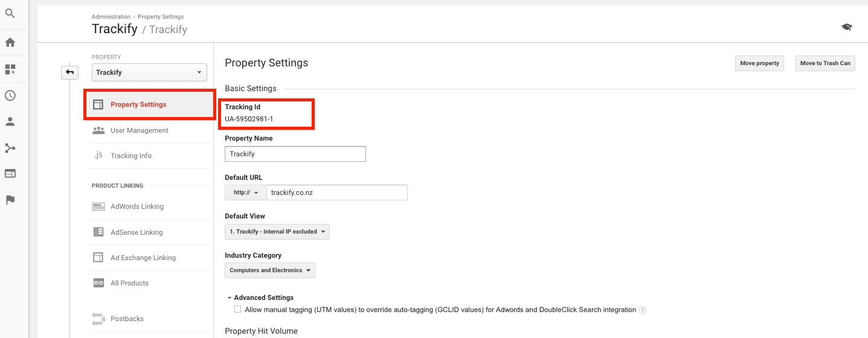Click into the Default URL field
The width and height of the screenshot is (868, 338).
[x=337, y=193]
